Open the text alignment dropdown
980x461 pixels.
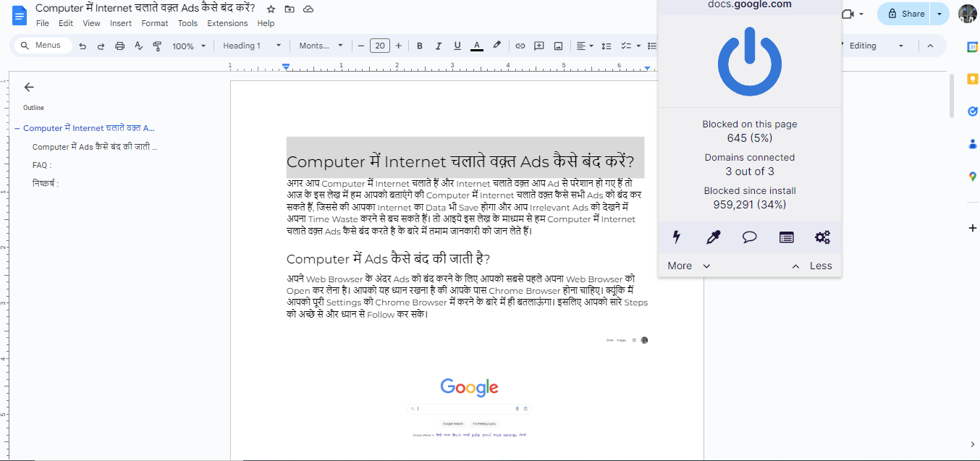(x=585, y=46)
